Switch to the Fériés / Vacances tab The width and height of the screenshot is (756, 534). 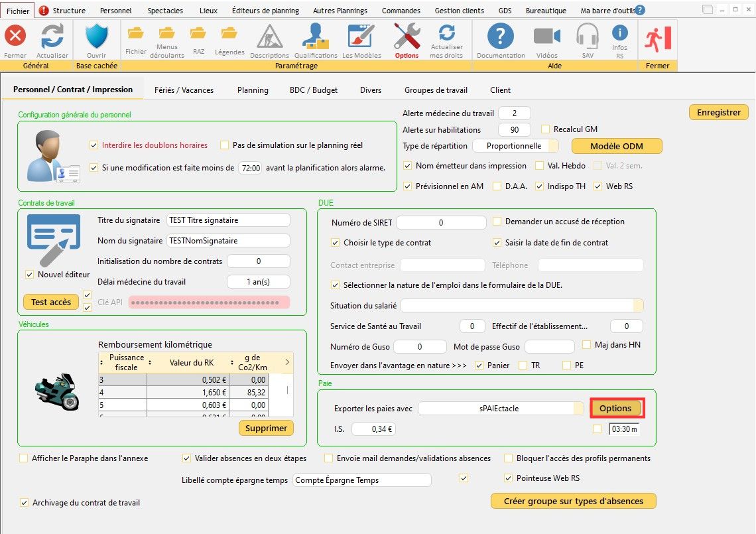click(x=184, y=90)
